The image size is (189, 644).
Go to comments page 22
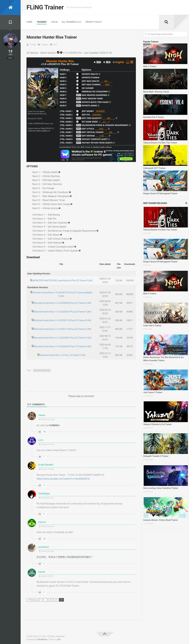pyautogui.click(x=50, y=600)
